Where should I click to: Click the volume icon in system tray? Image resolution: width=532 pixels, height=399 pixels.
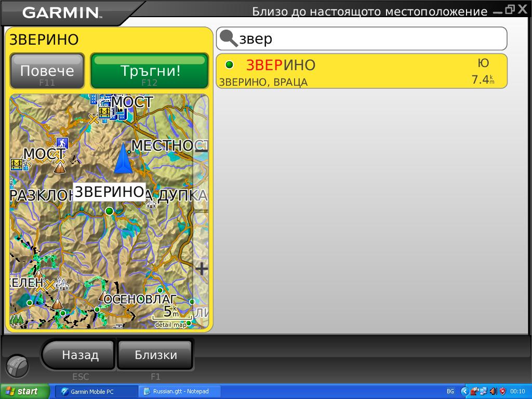pyautogui.click(x=493, y=391)
